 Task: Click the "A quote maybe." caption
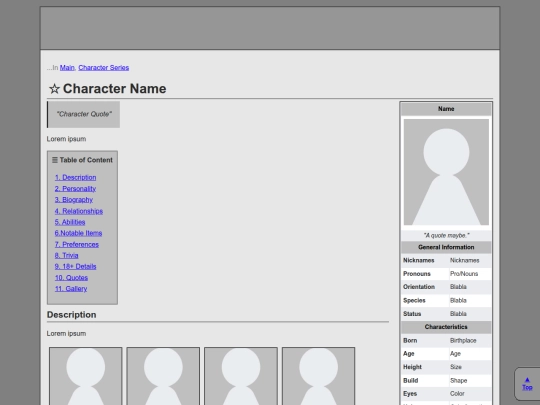[446, 236]
